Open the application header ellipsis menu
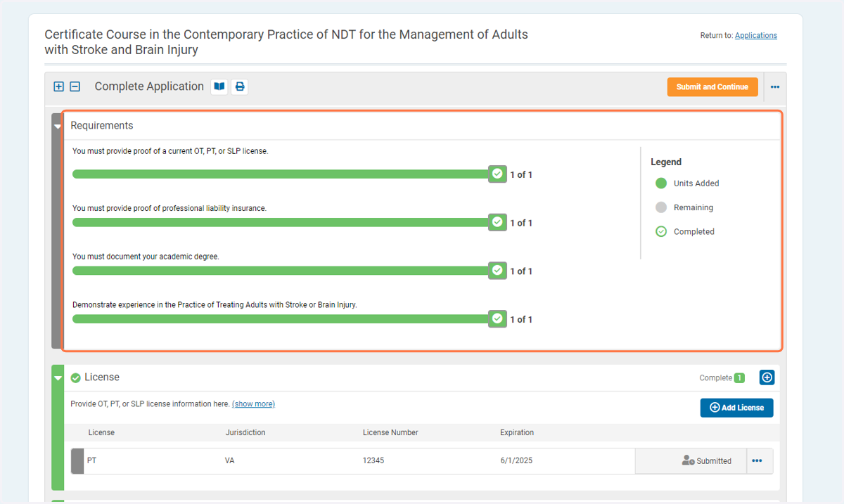Screen dimensions: 844x504 [775, 87]
